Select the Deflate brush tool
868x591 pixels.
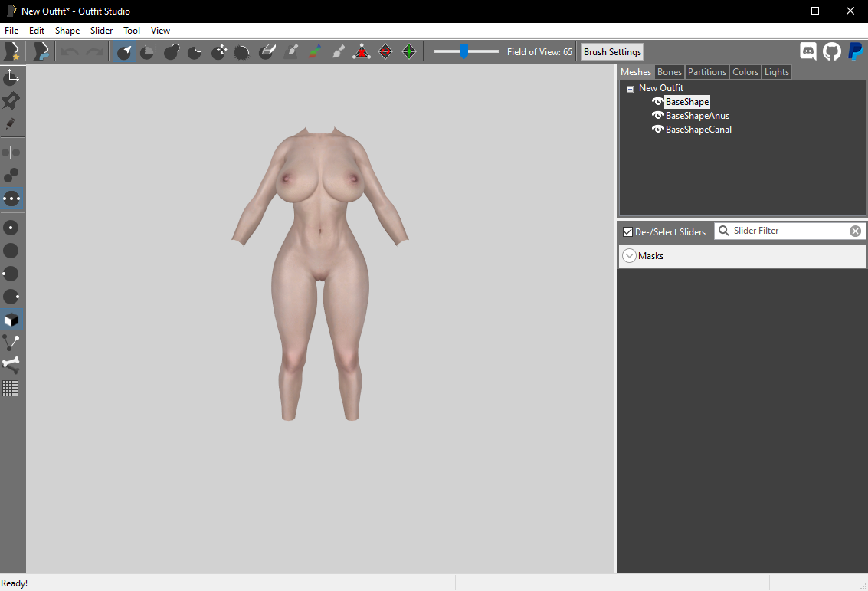tap(195, 52)
